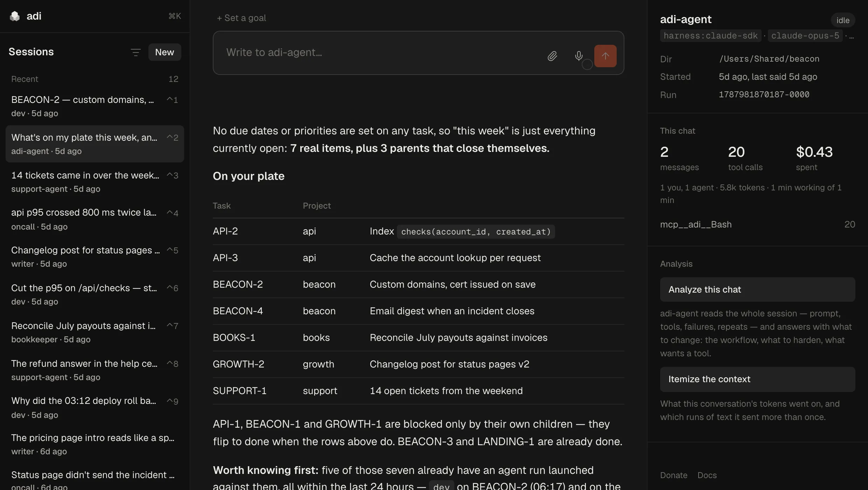Screen dimensions: 868x490
Task: Click the API-2 task cell
Action: pos(225,231)
